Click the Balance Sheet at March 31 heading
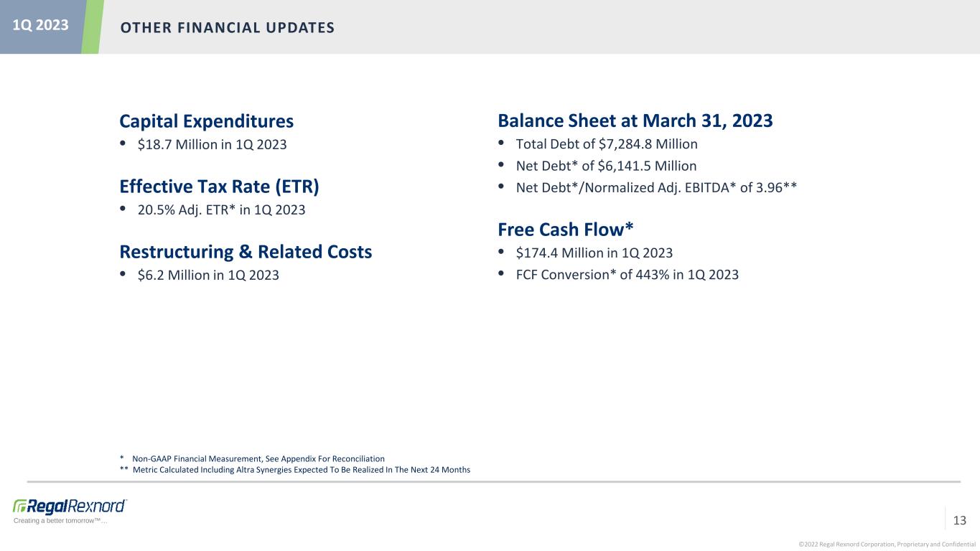Viewport: 980px width, 551px height. pos(635,121)
